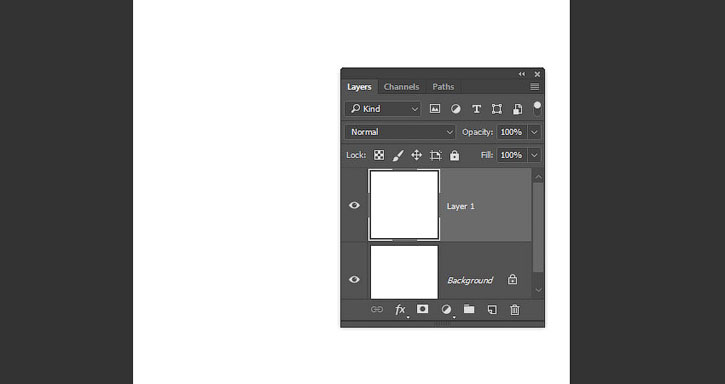Lock all padlock icon
The width and height of the screenshot is (725, 384).
click(455, 155)
